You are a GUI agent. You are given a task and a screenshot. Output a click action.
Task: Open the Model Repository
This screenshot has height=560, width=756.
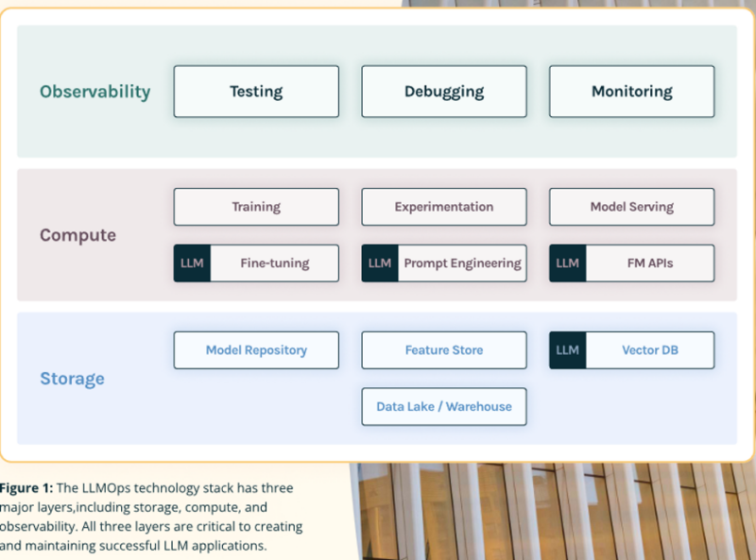point(255,349)
